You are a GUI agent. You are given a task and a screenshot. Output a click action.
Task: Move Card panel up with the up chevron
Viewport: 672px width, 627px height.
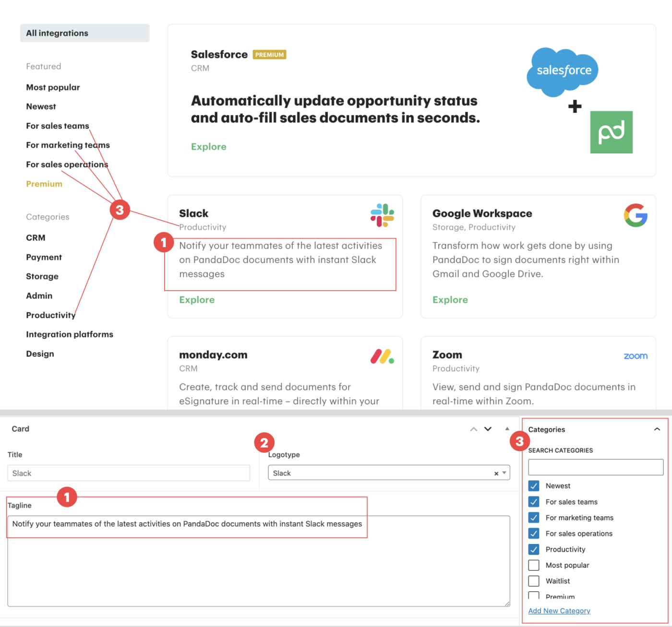[x=474, y=429]
